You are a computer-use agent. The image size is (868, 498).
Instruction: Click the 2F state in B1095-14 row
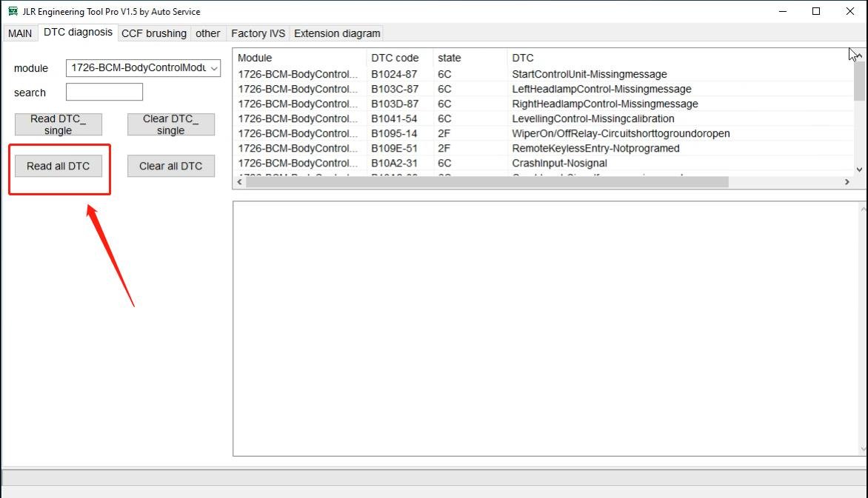pos(444,134)
